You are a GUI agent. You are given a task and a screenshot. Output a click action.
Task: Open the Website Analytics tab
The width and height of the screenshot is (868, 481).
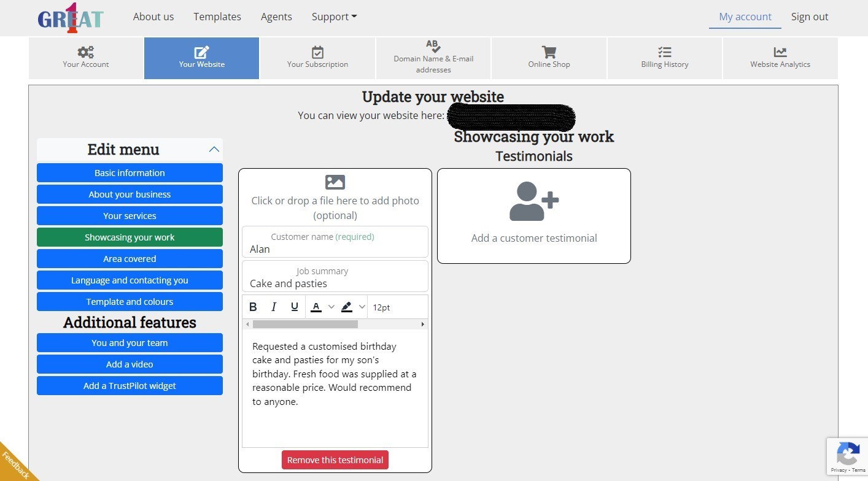pos(780,58)
